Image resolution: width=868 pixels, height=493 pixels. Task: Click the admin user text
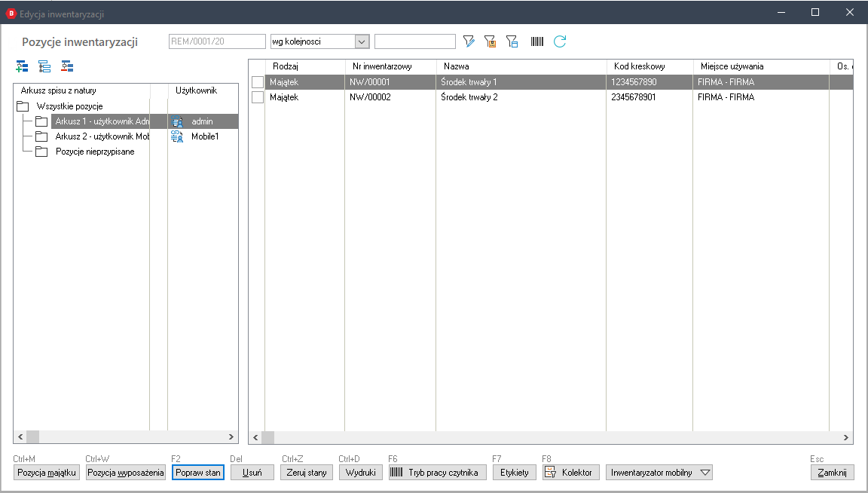tap(202, 121)
